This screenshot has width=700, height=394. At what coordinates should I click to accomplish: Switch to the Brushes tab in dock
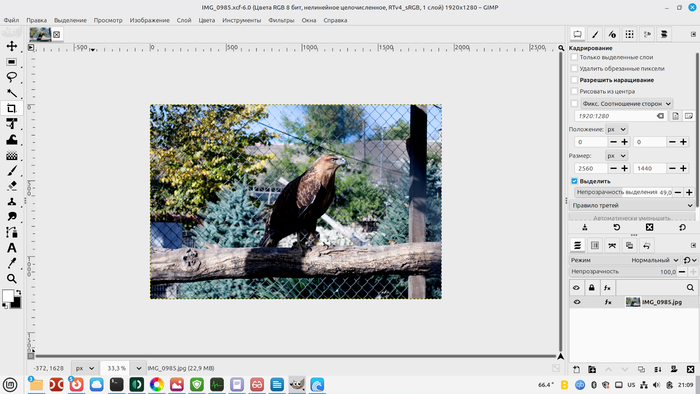pos(595,34)
